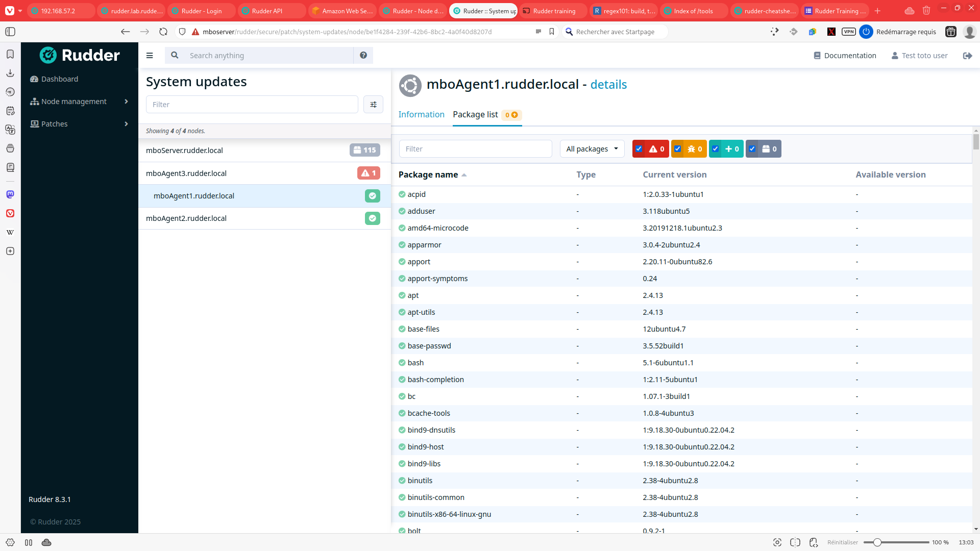Switch to the Information tab

click(421, 114)
